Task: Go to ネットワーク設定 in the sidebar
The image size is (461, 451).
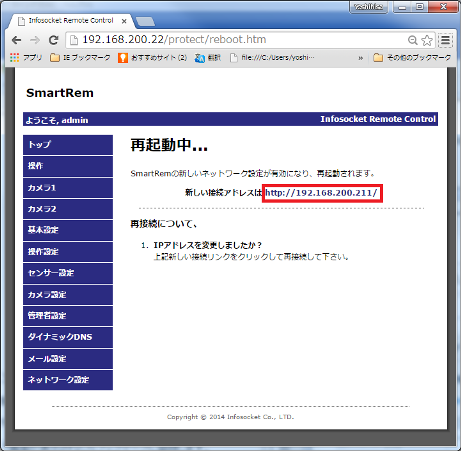Action: [68, 380]
